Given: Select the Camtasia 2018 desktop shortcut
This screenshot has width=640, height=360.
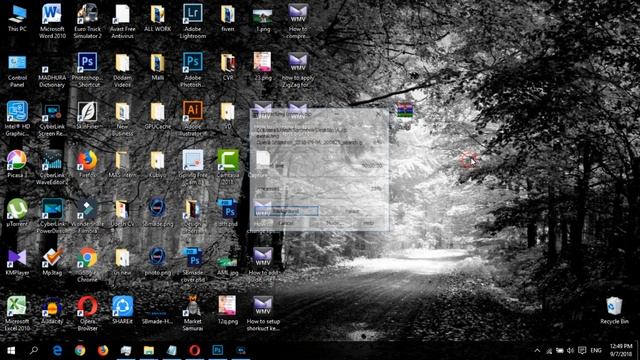Looking at the screenshot, I should click(x=228, y=167).
